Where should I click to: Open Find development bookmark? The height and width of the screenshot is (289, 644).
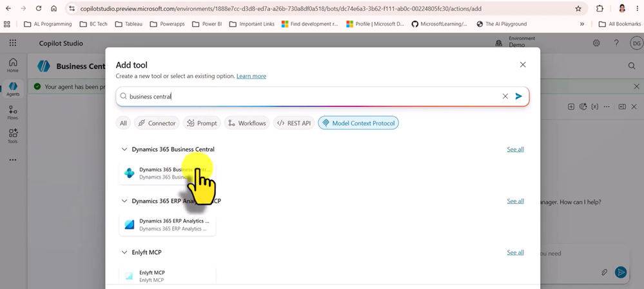pyautogui.click(x=309, y=25)
